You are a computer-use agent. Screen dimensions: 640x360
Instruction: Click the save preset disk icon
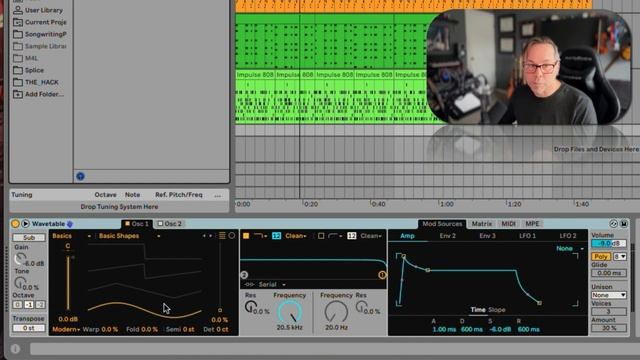pyautogui.click(x=624, y=224)
